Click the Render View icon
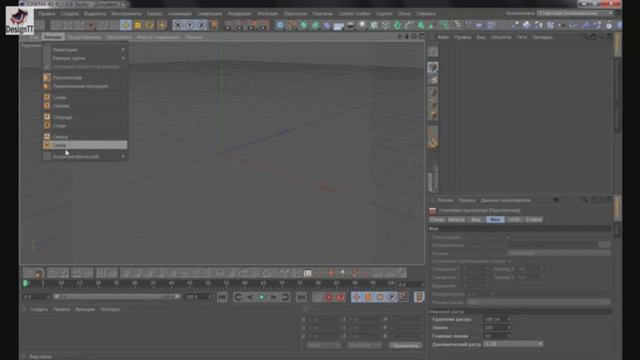640x360 pixels. [229, 26]
